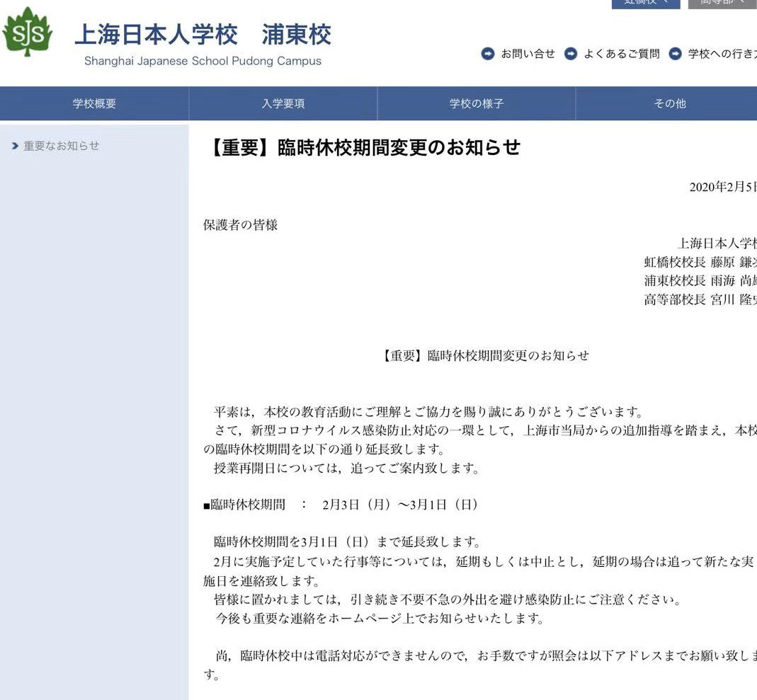757x700 pixels.
Task: Click centered title 【重要】臨時休校期間変更のお知らせ
Action: pos(484,356)
